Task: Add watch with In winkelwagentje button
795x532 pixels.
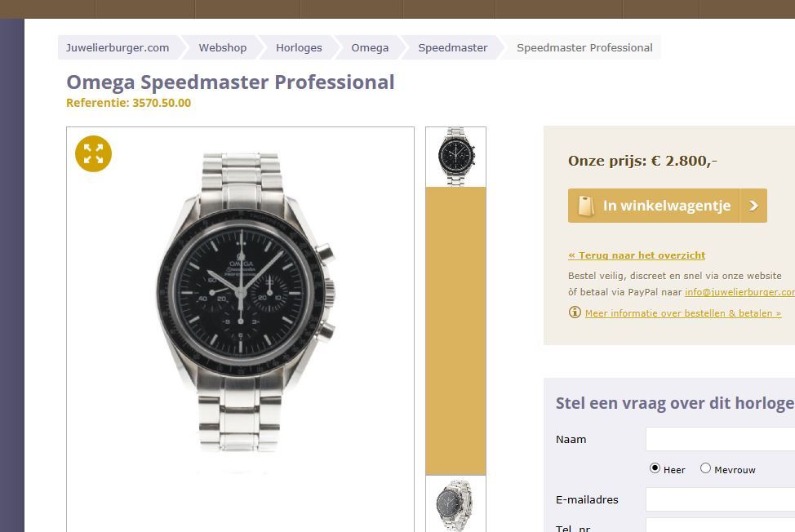Action: tap(667, 206)
